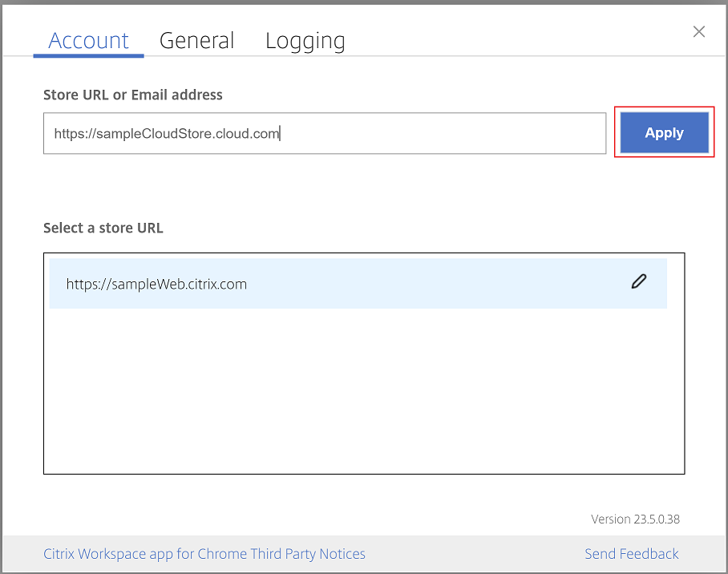
Task: Click the Send Feedback link
Action: pyautogui.click(x=632, y=554)
